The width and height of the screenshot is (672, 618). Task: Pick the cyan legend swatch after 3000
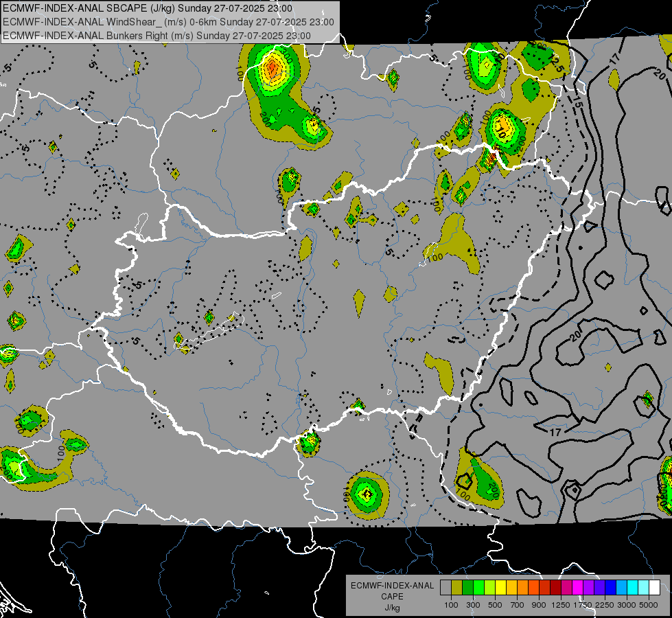point(633,588)
